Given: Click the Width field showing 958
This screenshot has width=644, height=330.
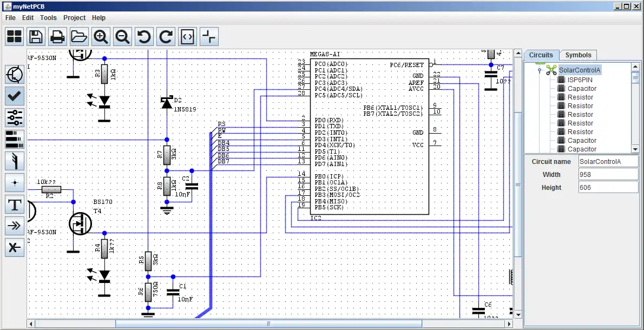Looking at the screenshot, I should coord(608,174).
